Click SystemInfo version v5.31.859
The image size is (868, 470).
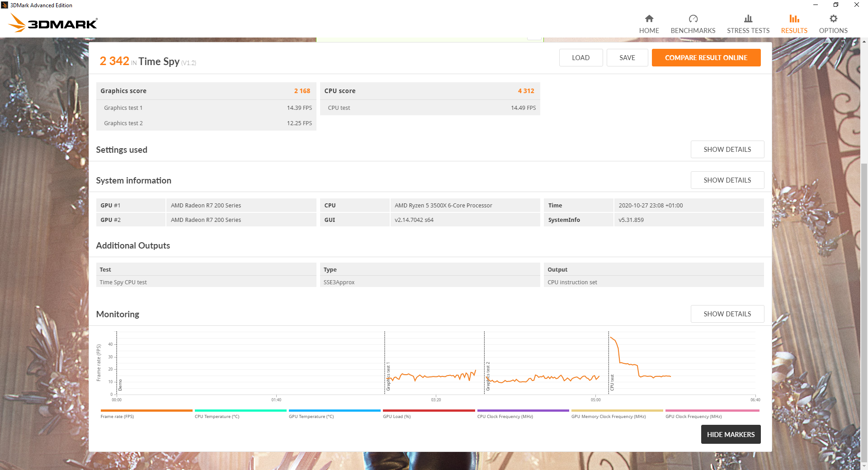pyautogui.click(x=631, y=220)
